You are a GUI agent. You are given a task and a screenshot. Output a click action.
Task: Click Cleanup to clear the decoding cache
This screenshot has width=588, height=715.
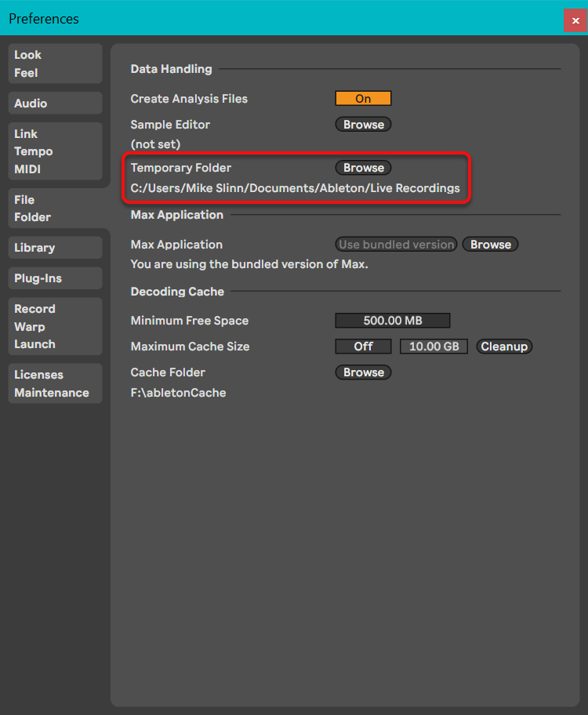point(503,347)
